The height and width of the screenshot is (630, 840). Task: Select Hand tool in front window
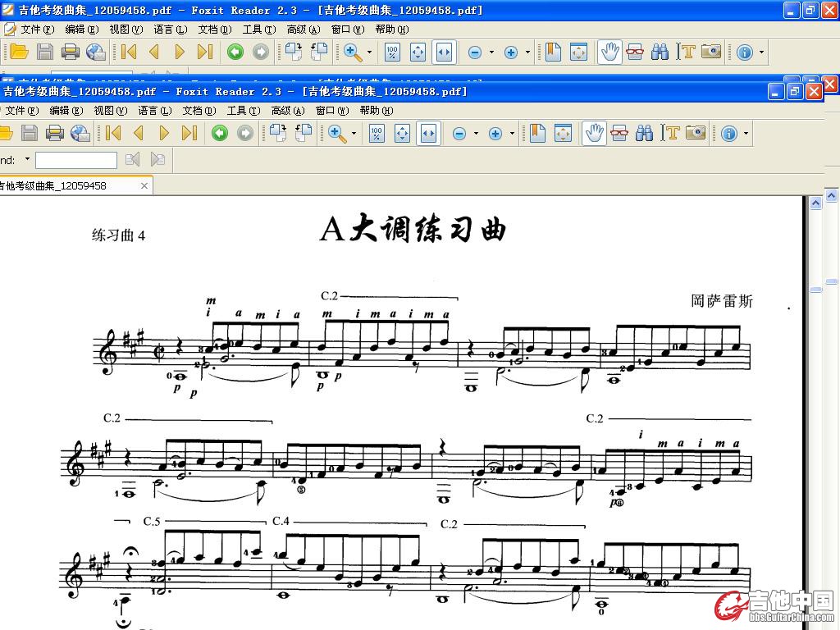coord(594,133)
